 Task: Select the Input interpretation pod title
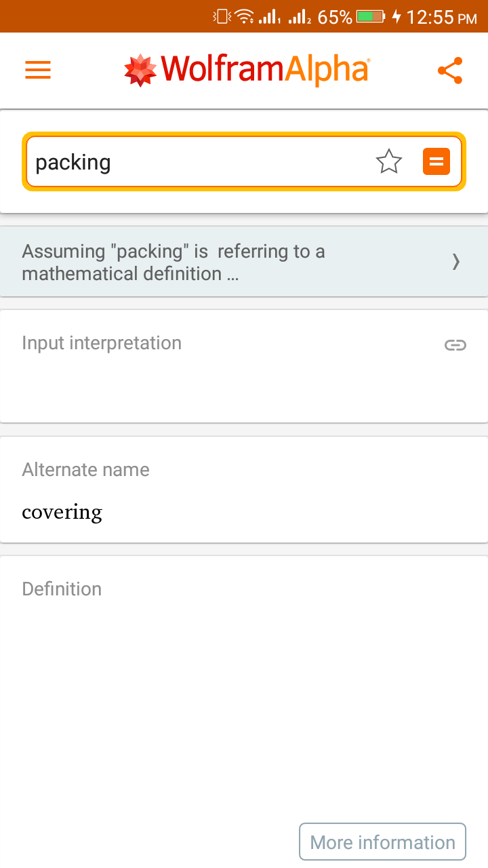pyautogui.click(x=102, y=343)
